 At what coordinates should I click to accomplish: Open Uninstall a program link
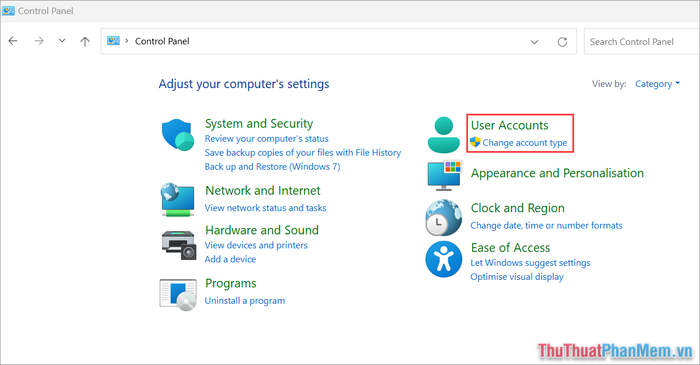tap(245, 301)
